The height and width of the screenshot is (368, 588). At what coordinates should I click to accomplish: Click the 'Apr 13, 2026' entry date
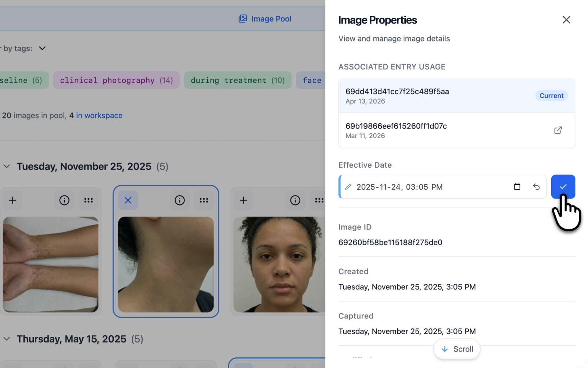click(365, 101)
